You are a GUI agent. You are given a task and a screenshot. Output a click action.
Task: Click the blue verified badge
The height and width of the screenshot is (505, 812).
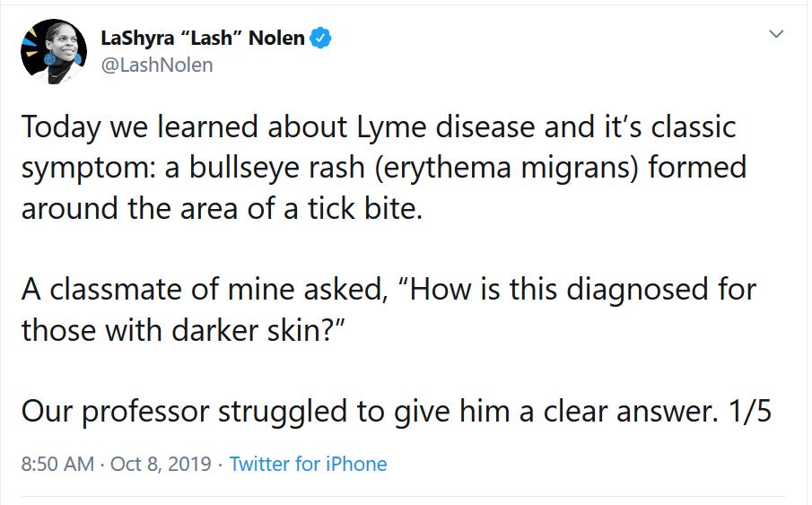click(x=323, y=39)
